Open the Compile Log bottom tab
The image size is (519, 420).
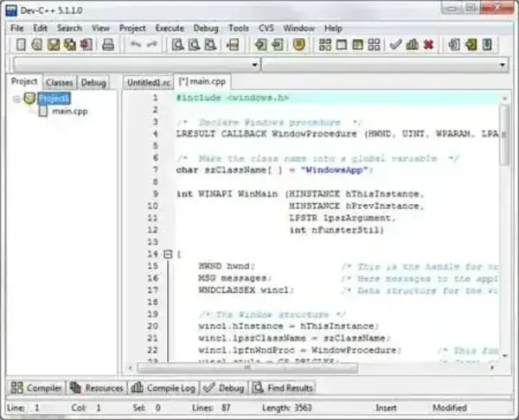pos(163,387)
